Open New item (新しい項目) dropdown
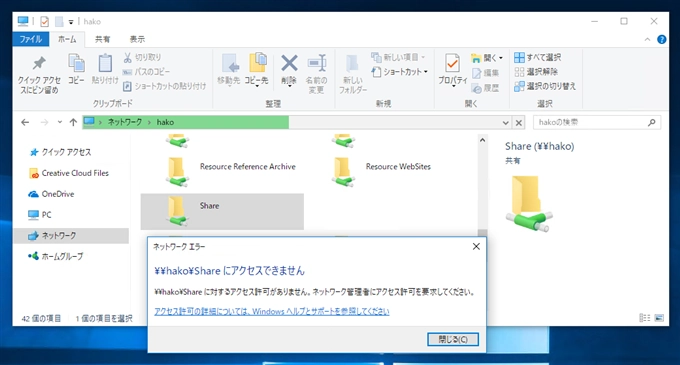The image size is (680, 365). 398,57
